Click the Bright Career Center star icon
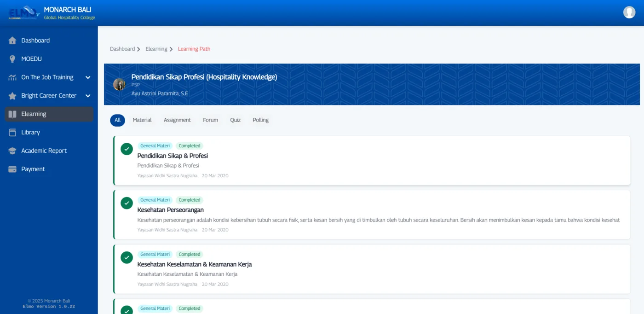The height and width of the screenshot is (314, 644). coord(12,96)
